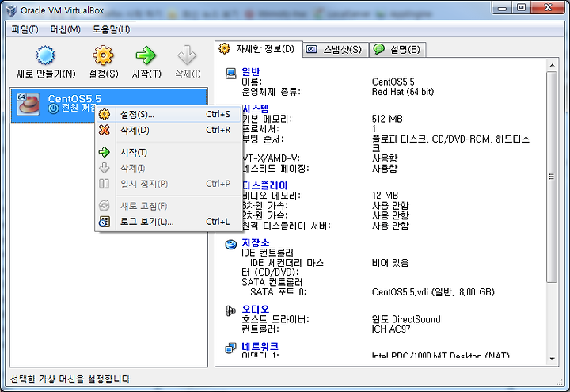
Task: Switch to the 자세한 정보(D) tab
Action: (258, 49)
